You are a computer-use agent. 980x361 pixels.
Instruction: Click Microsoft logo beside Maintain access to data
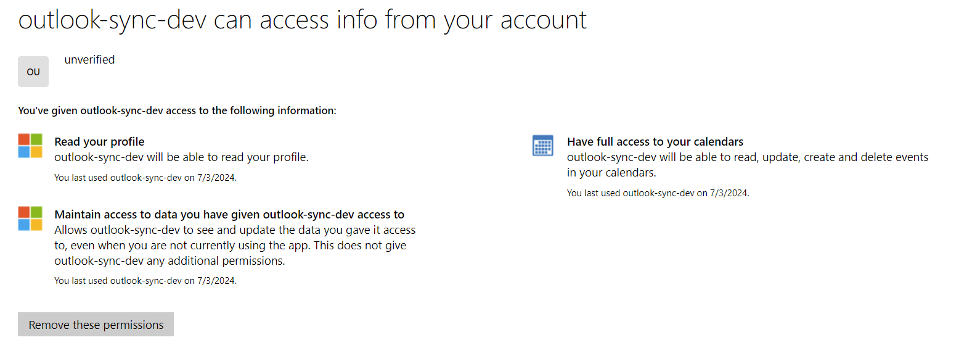point(30,218)
